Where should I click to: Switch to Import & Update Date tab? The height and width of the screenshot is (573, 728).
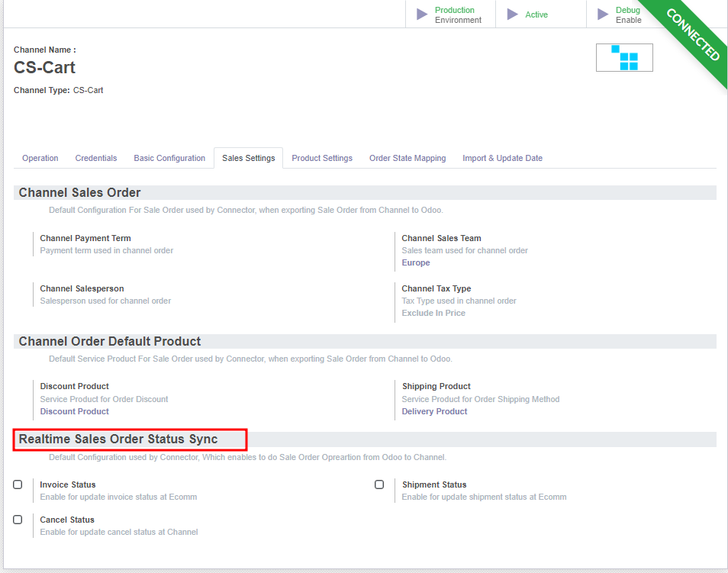[x=502, y=158]
